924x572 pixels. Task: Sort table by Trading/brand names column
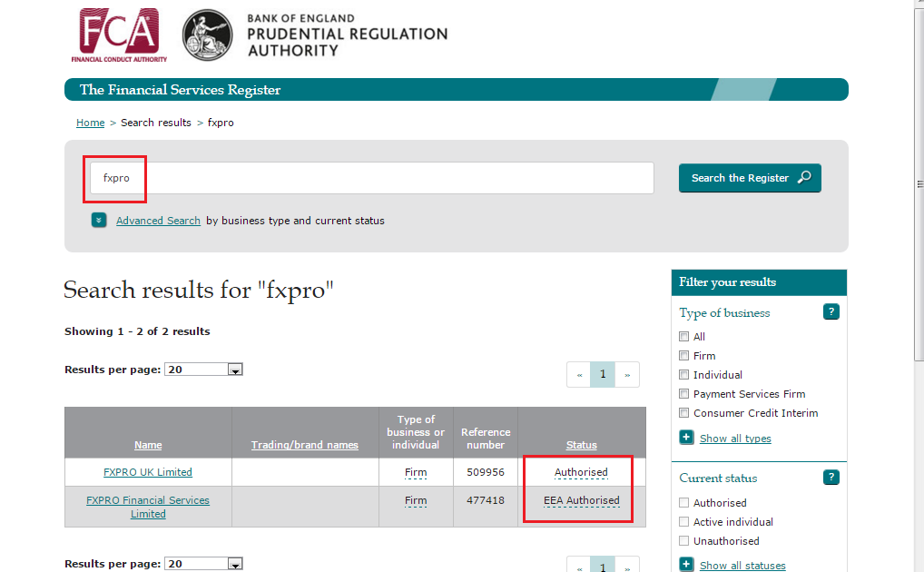(x=305, y=445)
